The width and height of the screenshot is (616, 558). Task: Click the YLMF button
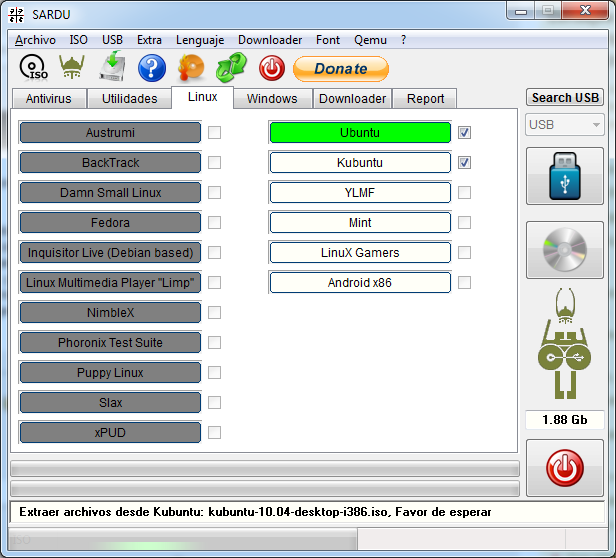coord(360,193)
